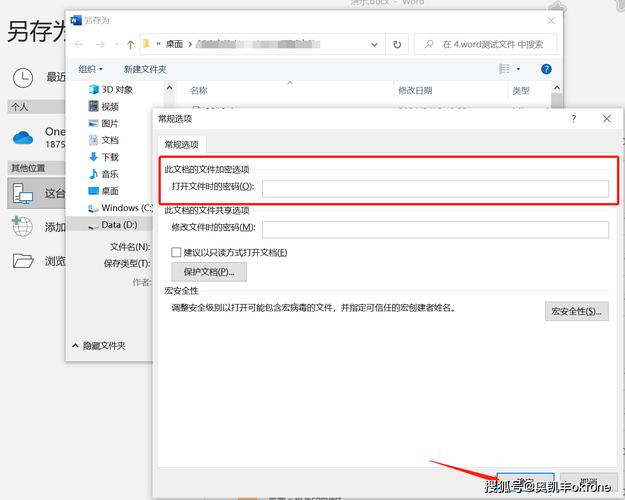The width and height of the screenshot is (625, 500).
Task: Click the help question mark in 常规选项 dialog
Action: (x=574, y=118)
